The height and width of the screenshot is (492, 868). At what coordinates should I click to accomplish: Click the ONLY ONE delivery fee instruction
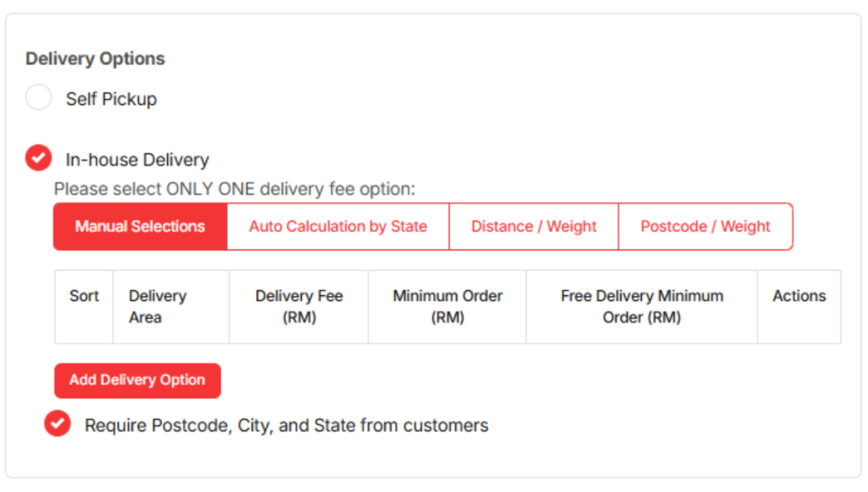click(234, 188)
